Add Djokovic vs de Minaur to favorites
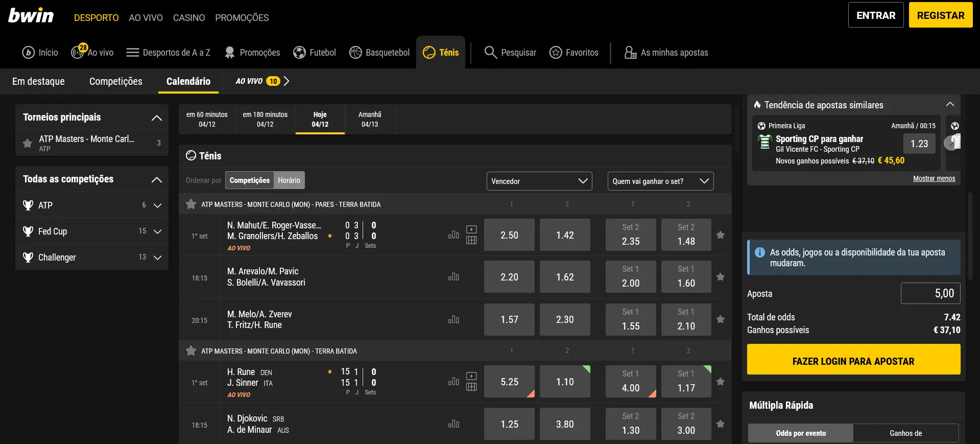 721,424
